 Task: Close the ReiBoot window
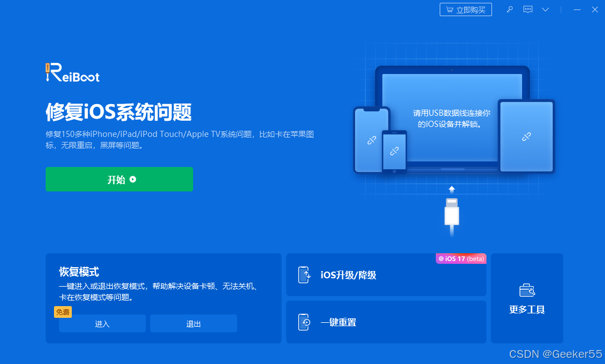(x=595, y=9)
